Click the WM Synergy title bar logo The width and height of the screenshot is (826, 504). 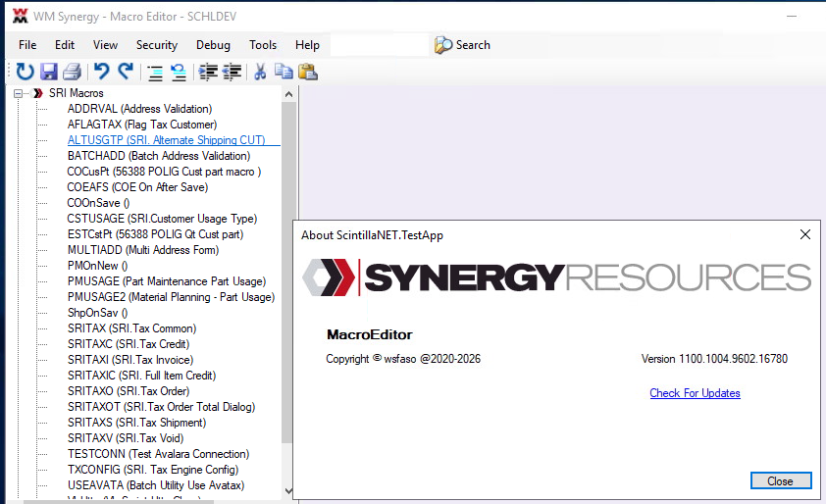[x=20, y=17]
